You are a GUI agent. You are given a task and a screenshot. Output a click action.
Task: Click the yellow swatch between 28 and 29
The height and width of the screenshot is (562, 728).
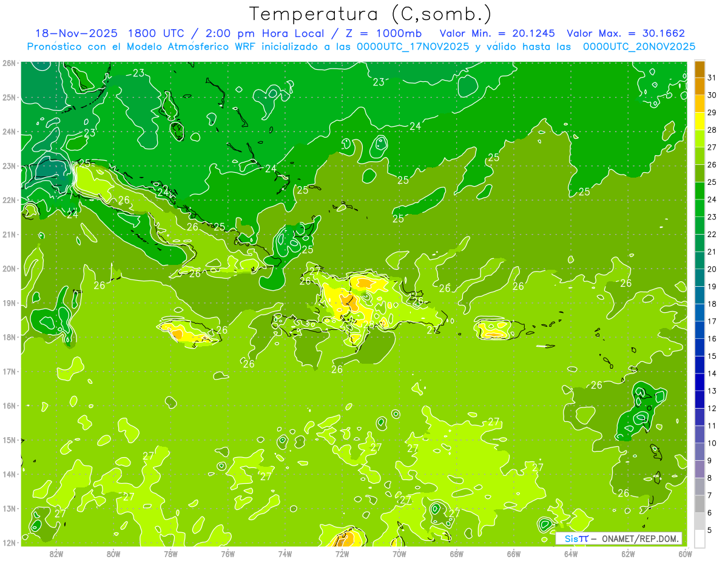pos(699,121)
